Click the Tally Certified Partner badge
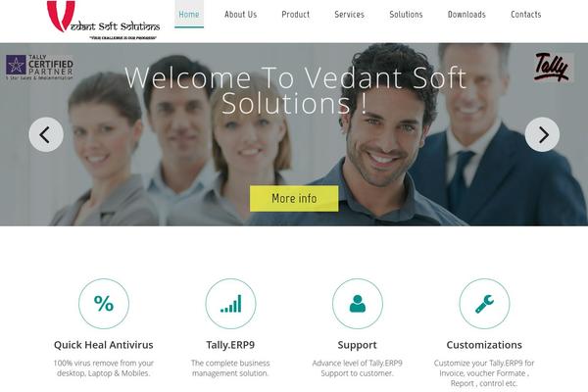 pos(39,67)
